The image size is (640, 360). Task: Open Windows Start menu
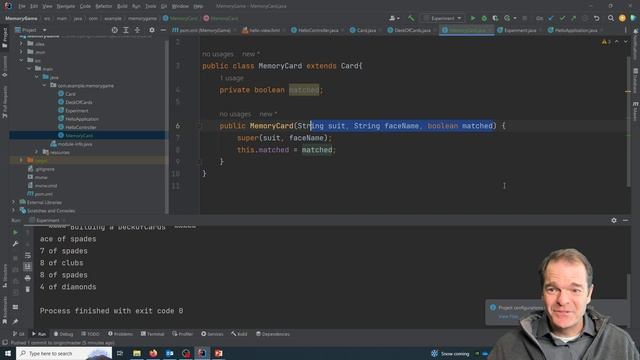8,353
